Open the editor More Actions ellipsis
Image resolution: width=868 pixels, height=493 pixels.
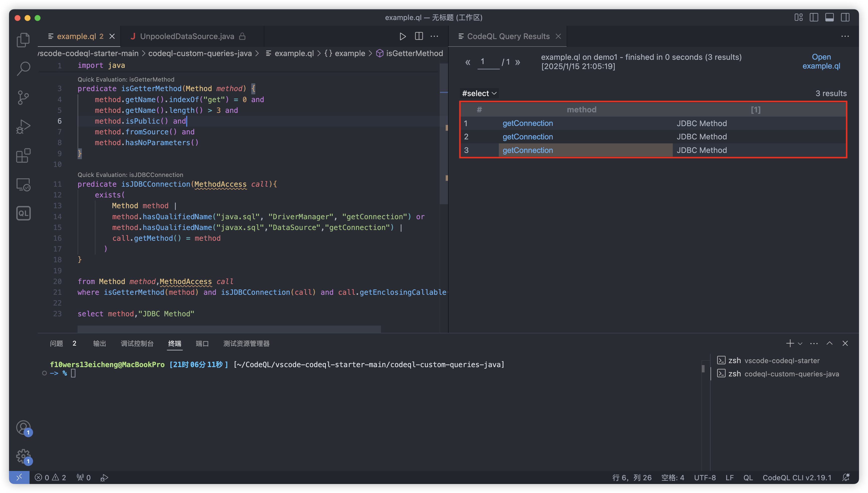point(434,36)
